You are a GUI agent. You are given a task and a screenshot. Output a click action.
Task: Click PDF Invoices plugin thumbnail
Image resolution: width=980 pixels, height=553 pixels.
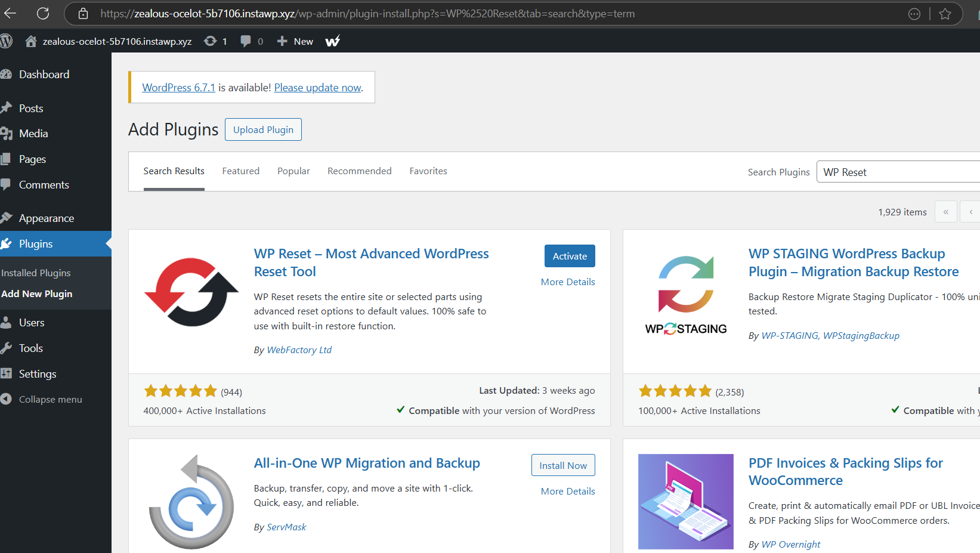[x=686, y=502]
